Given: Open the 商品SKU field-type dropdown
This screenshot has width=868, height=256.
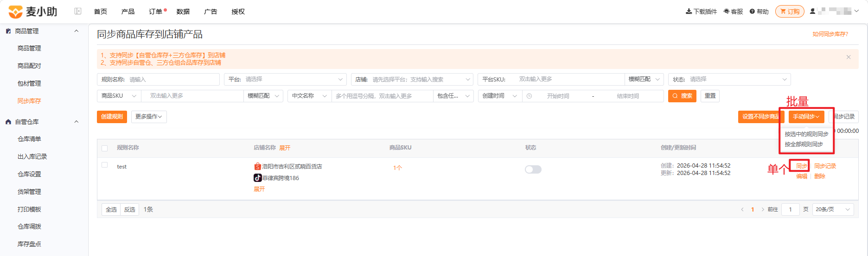Looking at the screenshot, I should (x=119, y=96).
